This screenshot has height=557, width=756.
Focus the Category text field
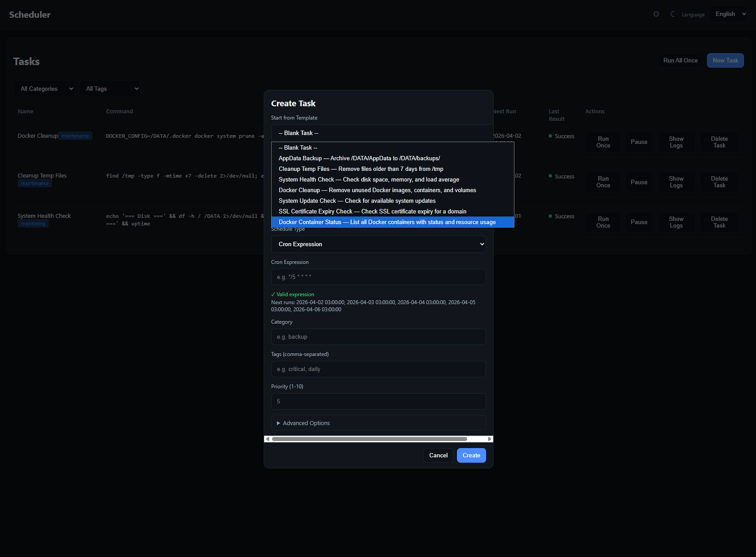pyautogui.click(x=378, y=337)
